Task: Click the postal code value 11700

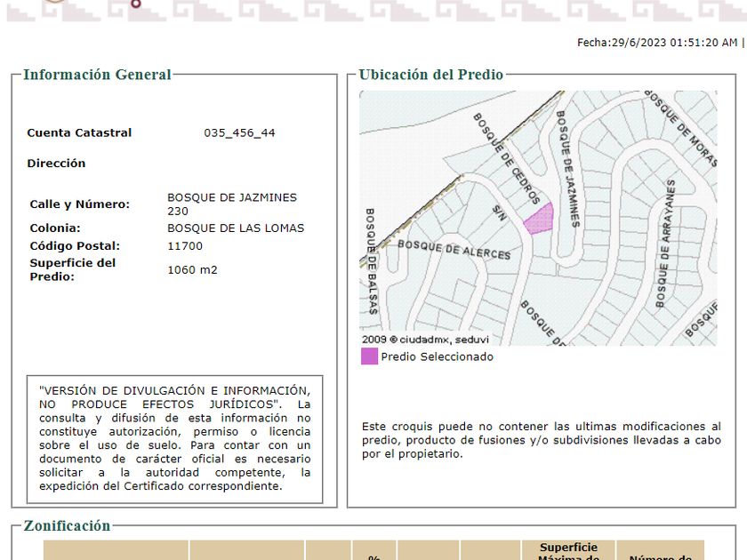Action: coord(185,246)
